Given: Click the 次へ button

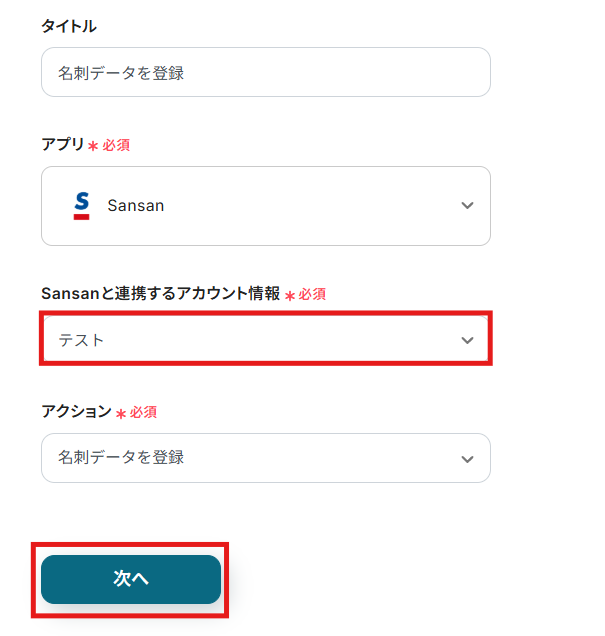Looking at the screenshot, I should pos(131,579).
